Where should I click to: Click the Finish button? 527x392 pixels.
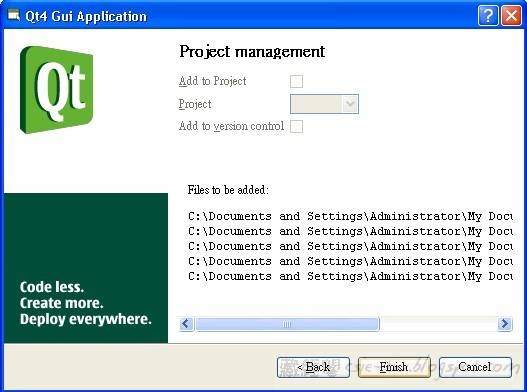(394, 367)
